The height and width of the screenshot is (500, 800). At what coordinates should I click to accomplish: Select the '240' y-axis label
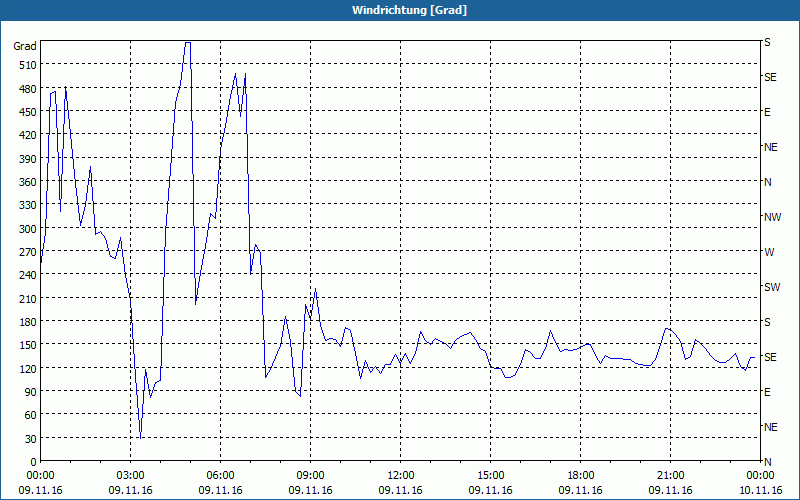coord(28,275)
